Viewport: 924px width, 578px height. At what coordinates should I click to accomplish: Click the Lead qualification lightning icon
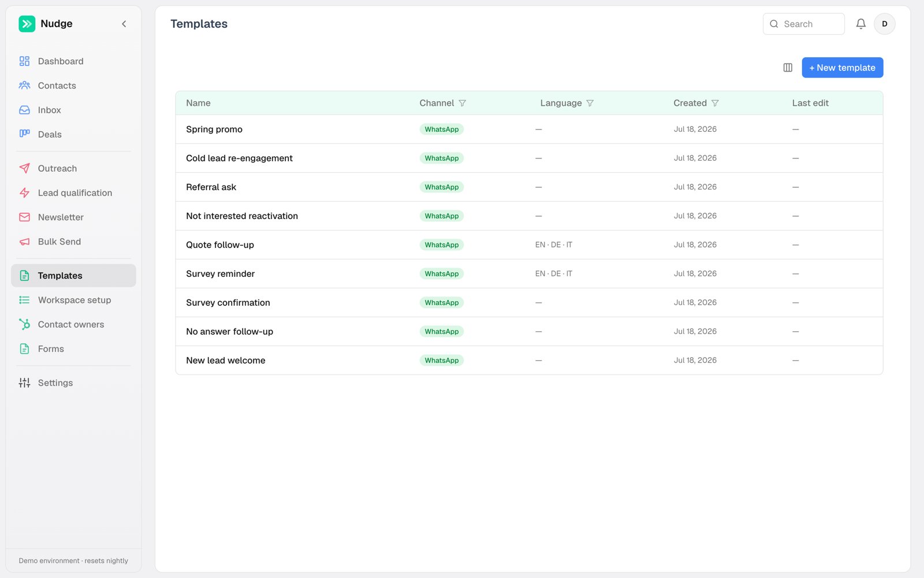click(x=24, y=192)
